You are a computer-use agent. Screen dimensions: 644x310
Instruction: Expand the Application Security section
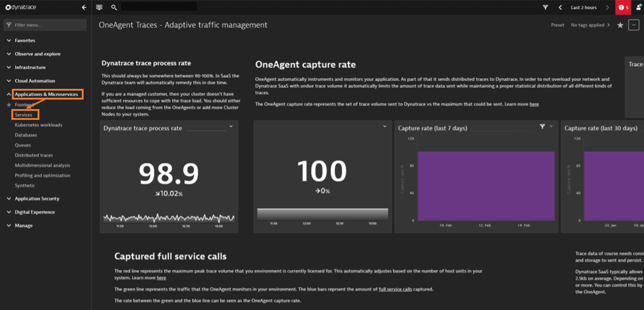(x=33, y=199)
